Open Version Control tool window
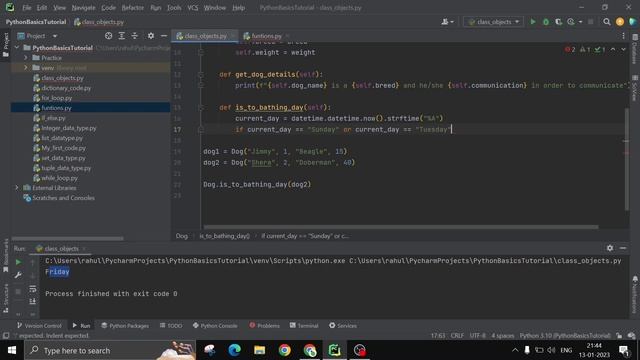Viewport: 640px width, 360px height. (x=39, y=325)
